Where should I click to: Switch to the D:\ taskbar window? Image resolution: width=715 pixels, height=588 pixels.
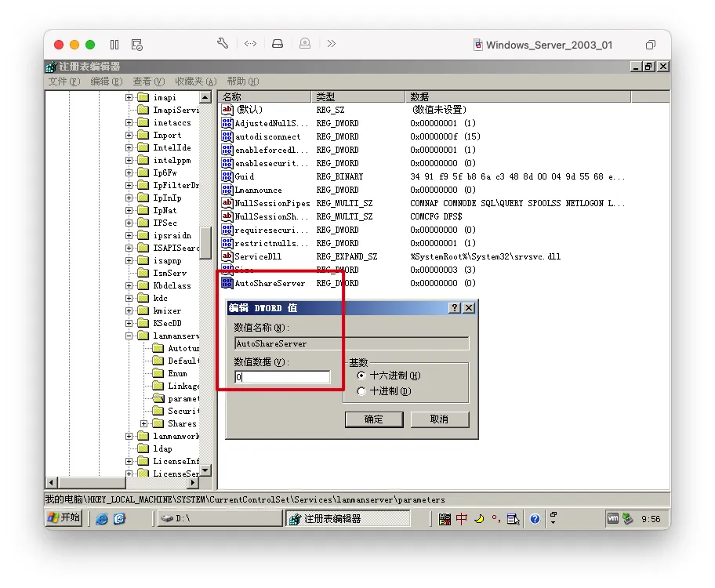tap(220, 519)
